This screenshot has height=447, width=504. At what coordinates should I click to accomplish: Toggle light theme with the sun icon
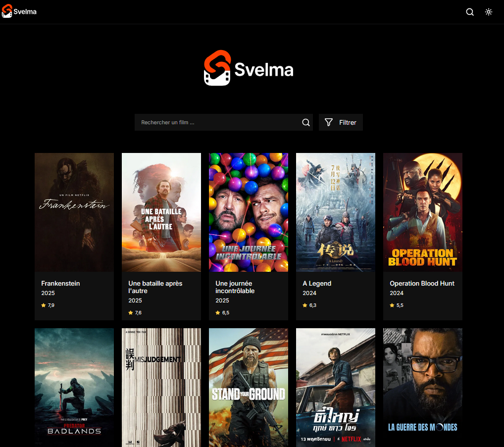click(489, 12)
